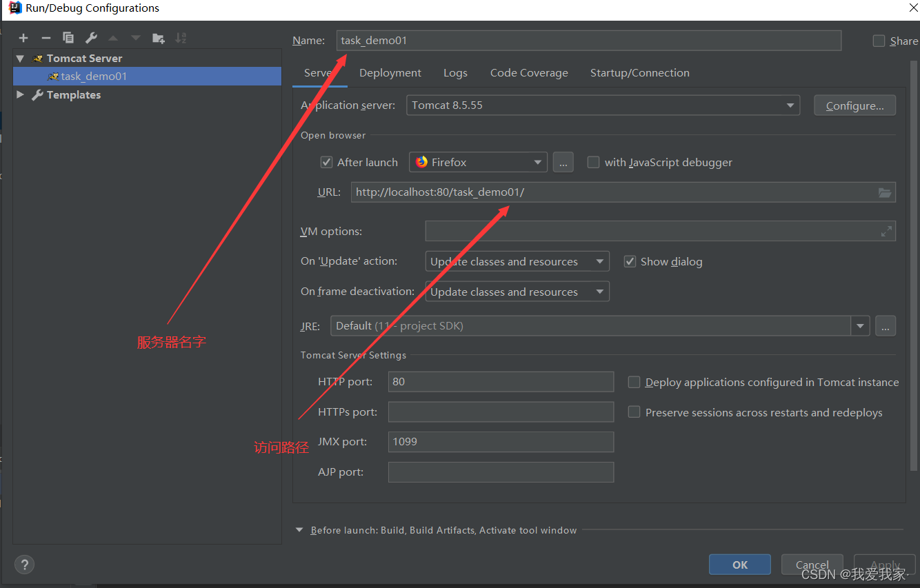Screen dimensions: 920x588
Task: Click the Remove Configuration minus icon
Action: [46, 38]
